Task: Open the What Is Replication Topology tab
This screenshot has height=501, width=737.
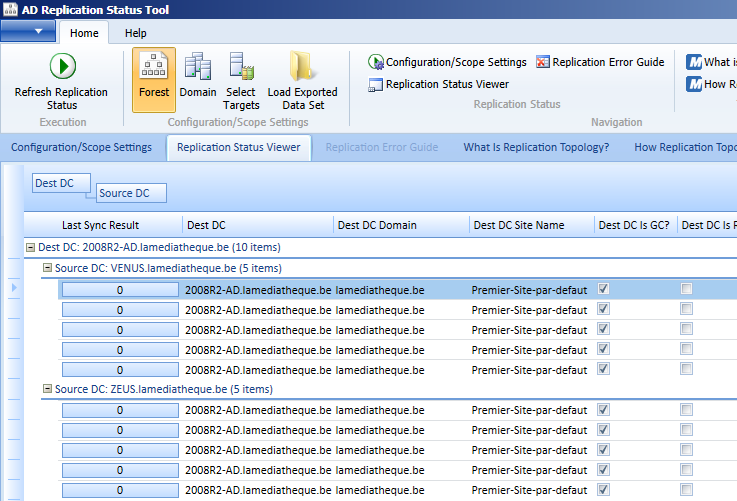Action: pos(536,147)
